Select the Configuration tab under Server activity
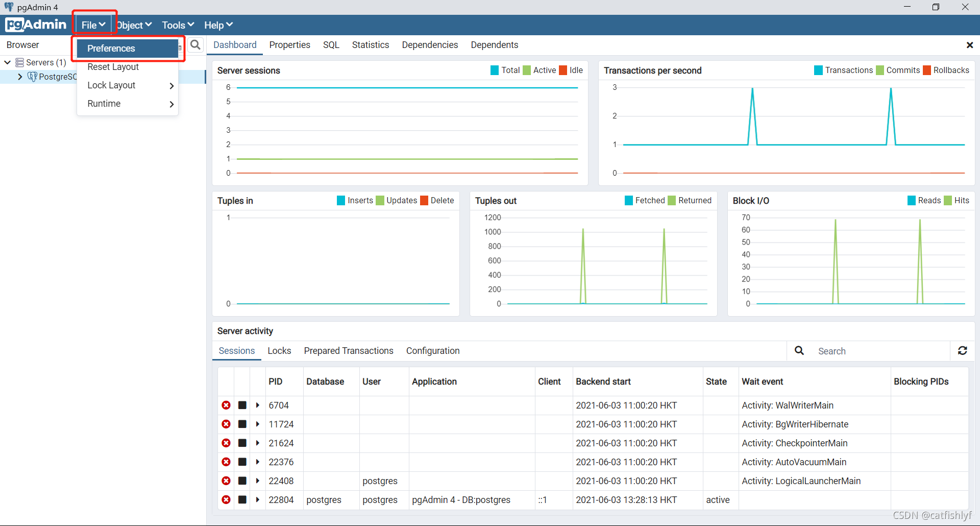 [433, 351]
